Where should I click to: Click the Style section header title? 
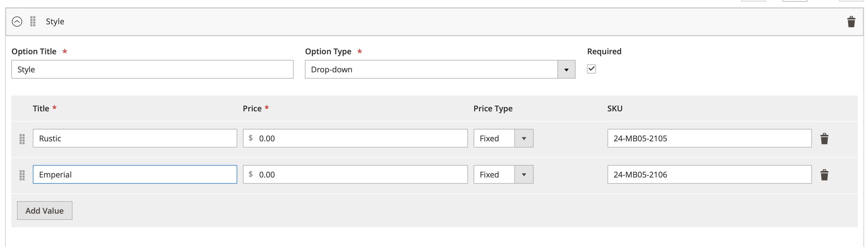click(x=55, y=21)
